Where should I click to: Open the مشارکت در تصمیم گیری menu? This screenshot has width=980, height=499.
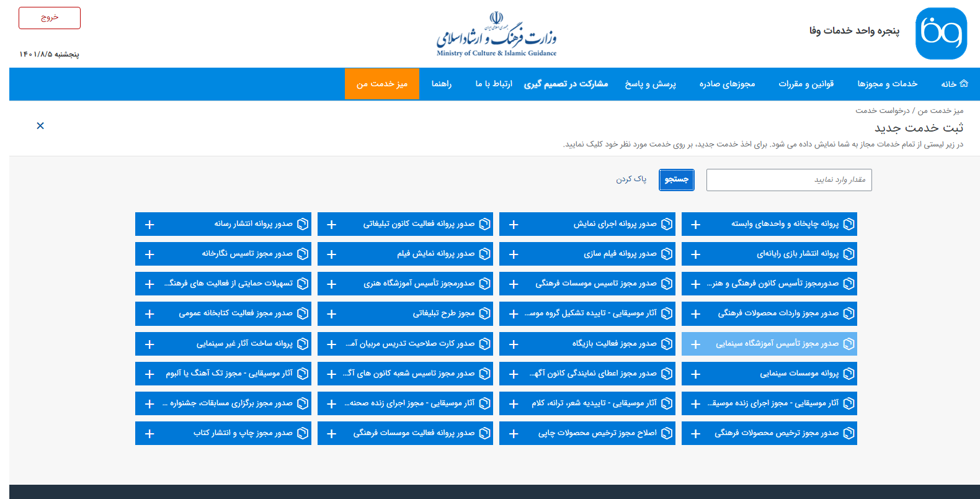[566, 84]
